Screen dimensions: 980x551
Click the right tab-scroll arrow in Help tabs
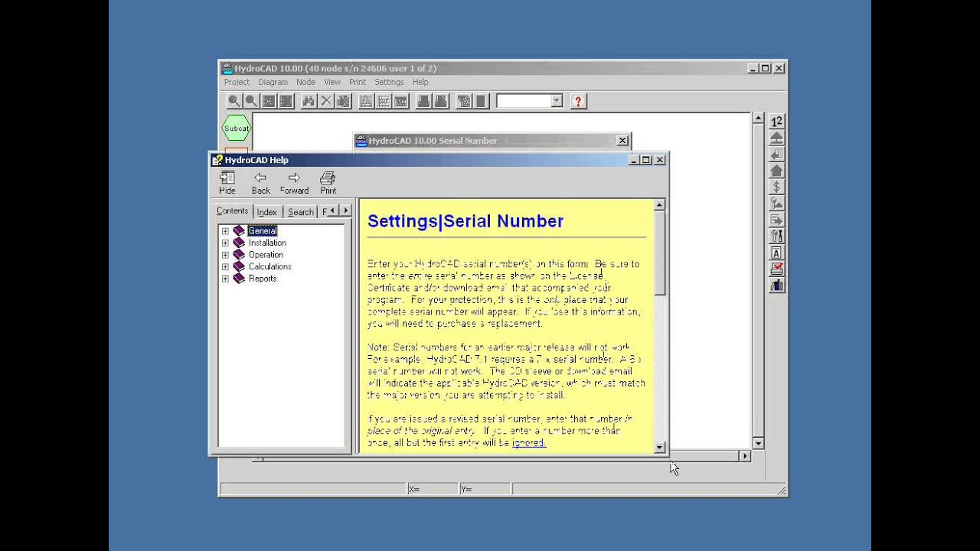pos(345,210)
